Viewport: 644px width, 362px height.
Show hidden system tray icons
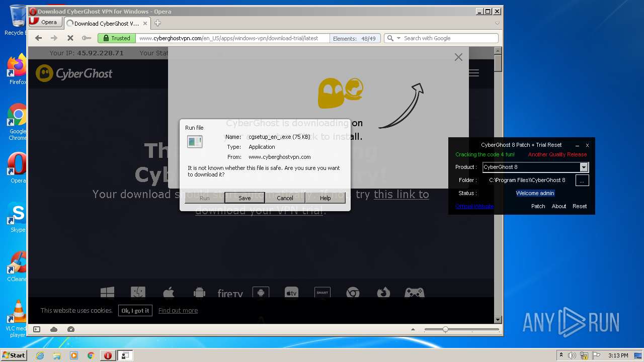pos(561,355)
